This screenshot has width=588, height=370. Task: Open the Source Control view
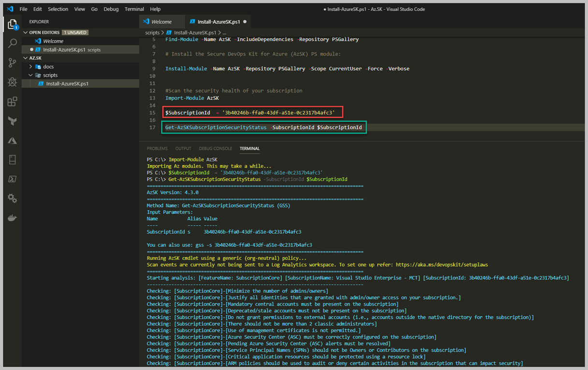[x=12, y=63]
